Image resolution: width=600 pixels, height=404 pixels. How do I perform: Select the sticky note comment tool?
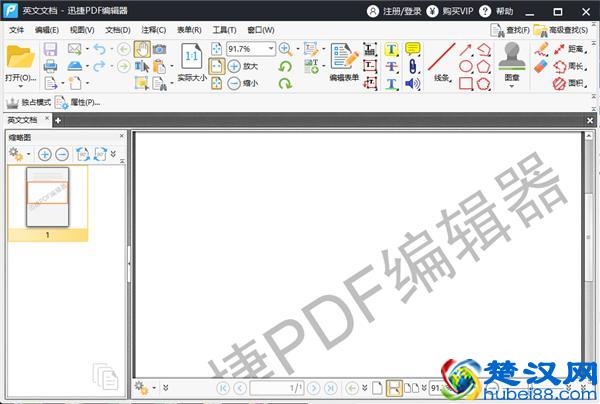413,49
